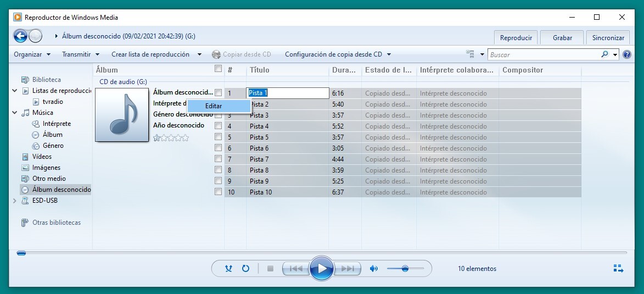644x294 pixels.
Task: Open the view options dropdown arrow
Action: click(x=482, y=54)
